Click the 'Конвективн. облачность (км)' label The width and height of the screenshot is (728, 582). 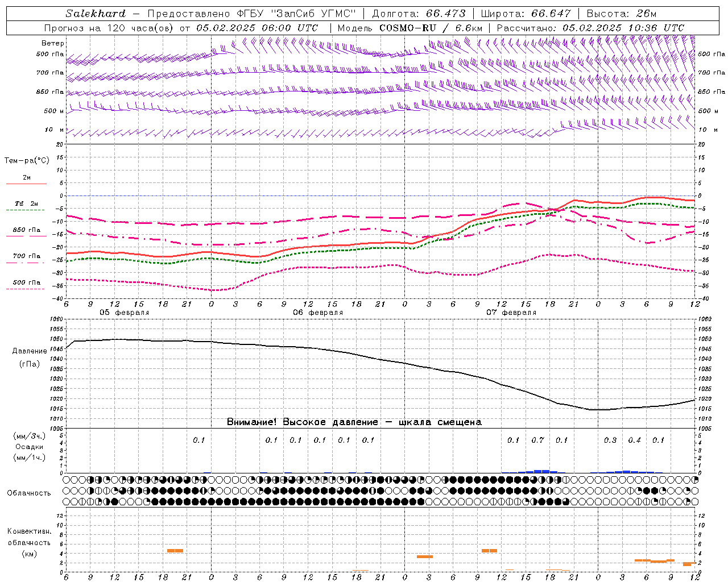pyautogui.click(x=29, y=543)
